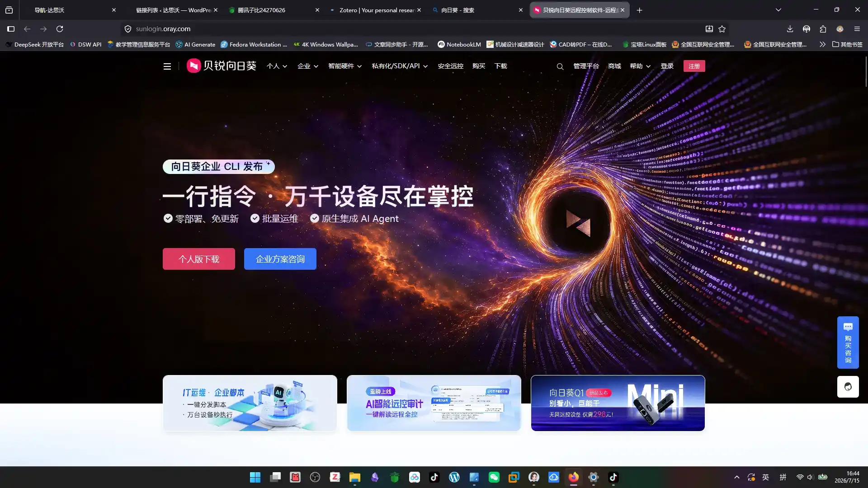Viewport: 868px width, 488px height.
Task: Click the 企业方案咨询 button
Action: tap(280, 259)
